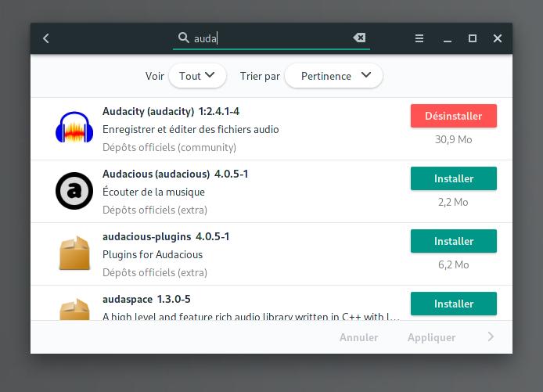Close the package manager window
The image size is (543, 392).
point(498,38)
